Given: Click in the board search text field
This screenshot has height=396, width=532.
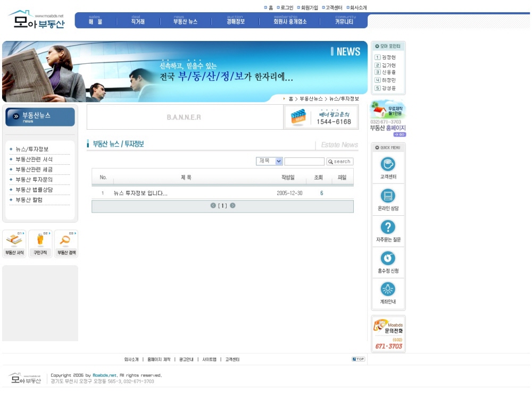Looking at the screenshot, I should tap(304, 162).
